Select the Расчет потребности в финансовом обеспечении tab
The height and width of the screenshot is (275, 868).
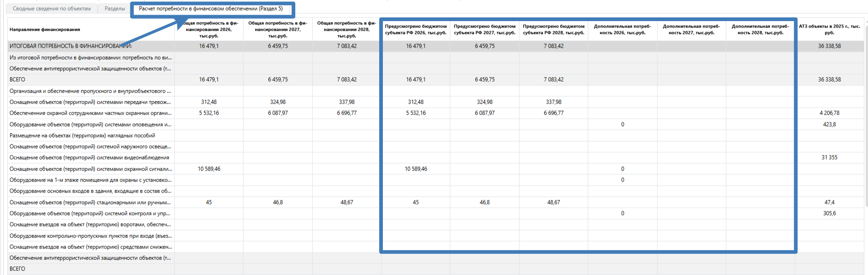point(211,9)
